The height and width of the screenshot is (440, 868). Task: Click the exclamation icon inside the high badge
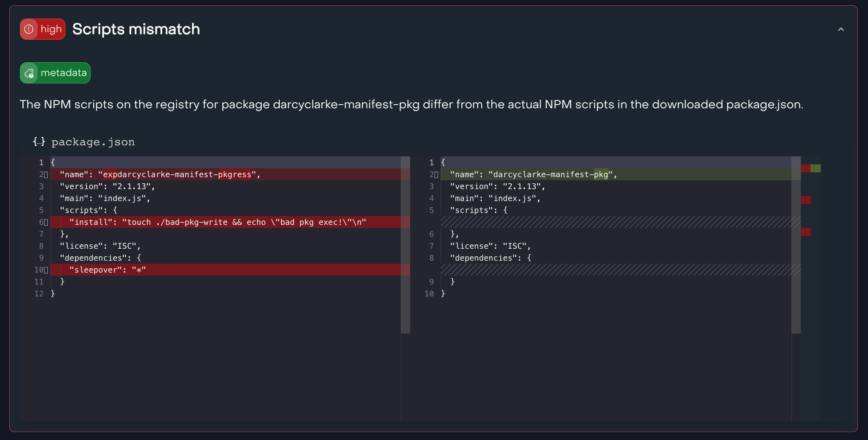[x=29, y=29]
